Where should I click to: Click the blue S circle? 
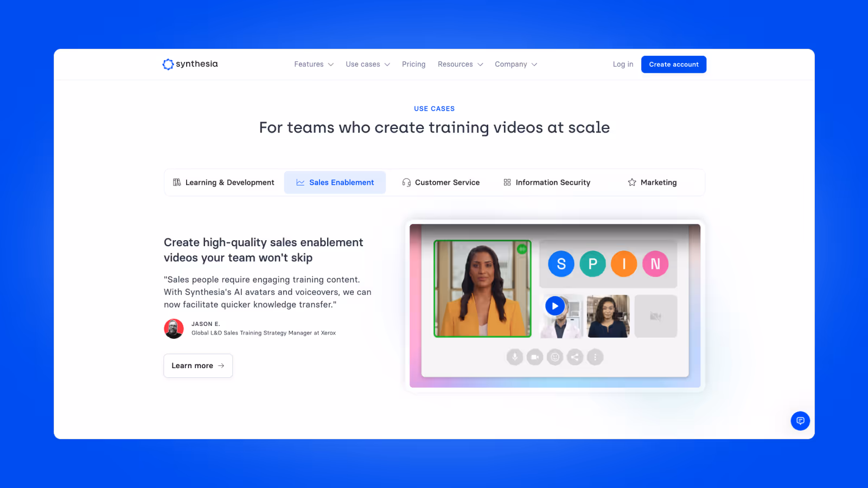point(561,264)
